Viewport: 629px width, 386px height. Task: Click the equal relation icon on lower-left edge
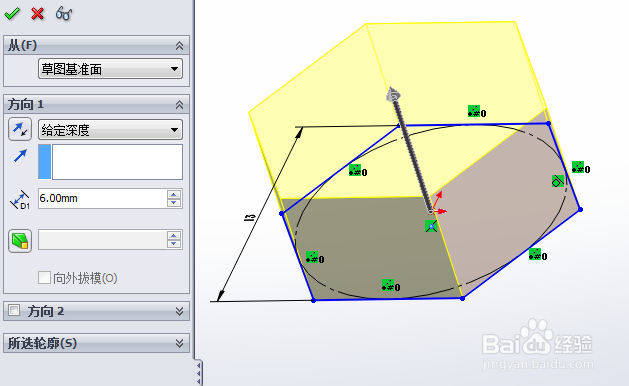click(315, 258)
